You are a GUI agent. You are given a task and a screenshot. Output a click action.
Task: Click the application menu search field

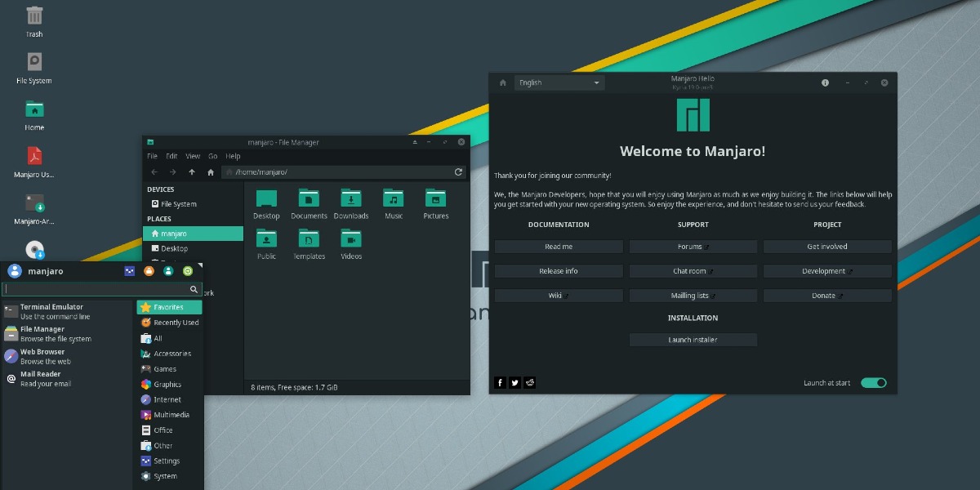pyautogui.click(x=96, y=289)
